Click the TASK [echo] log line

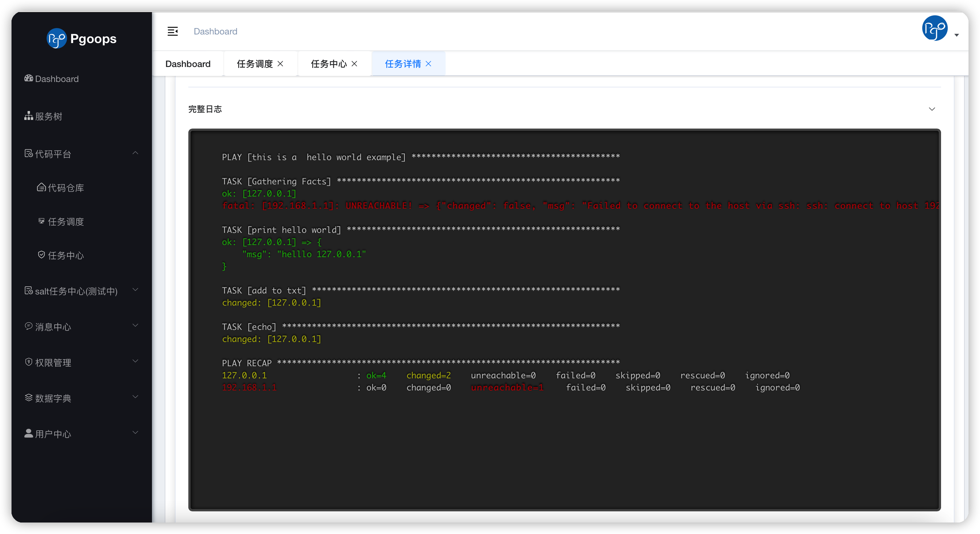click(x=421, y=326)
